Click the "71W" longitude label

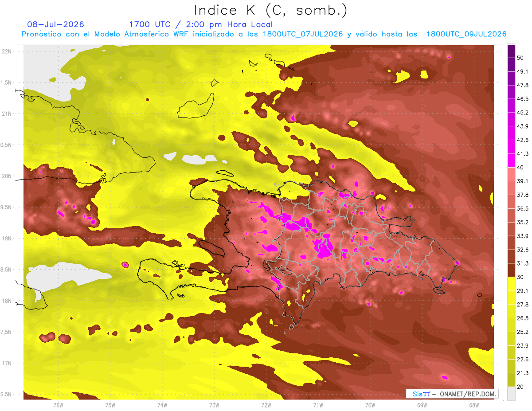(x=318, y=405)
